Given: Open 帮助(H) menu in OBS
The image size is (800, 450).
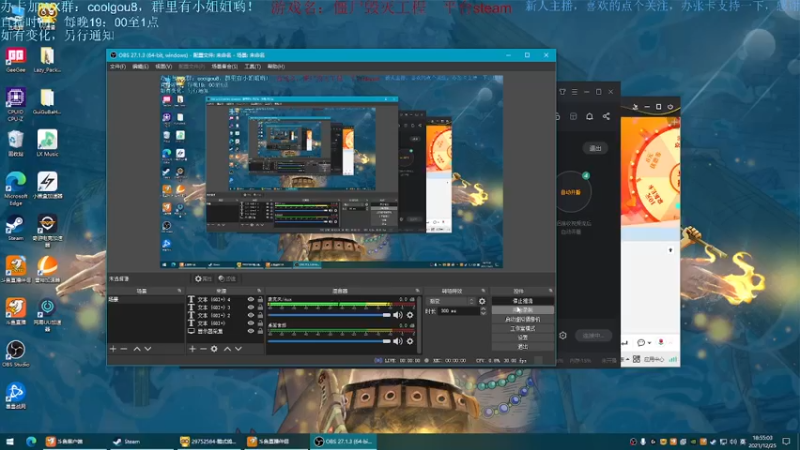Looking at the screenshot, I should tap(276, 66).
